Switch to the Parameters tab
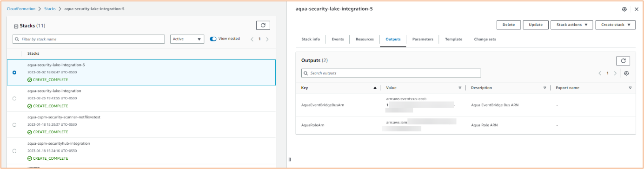The height and width of the screenshot is (169, 644). pyautogui.click(x=423, y=39)
